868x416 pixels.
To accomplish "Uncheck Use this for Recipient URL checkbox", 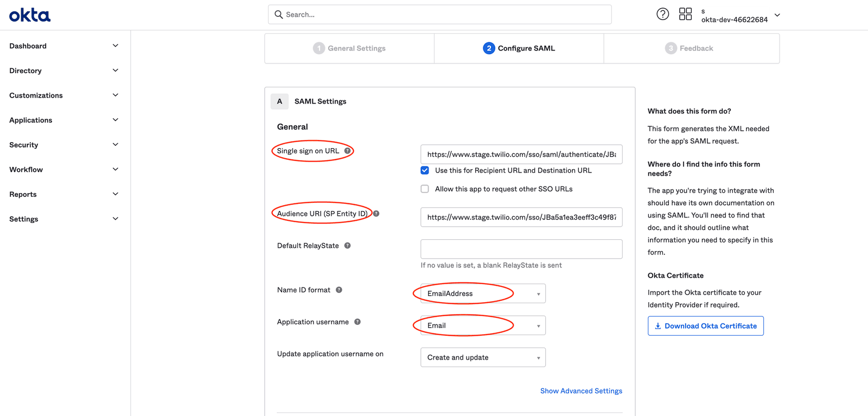I will point(425,170).
